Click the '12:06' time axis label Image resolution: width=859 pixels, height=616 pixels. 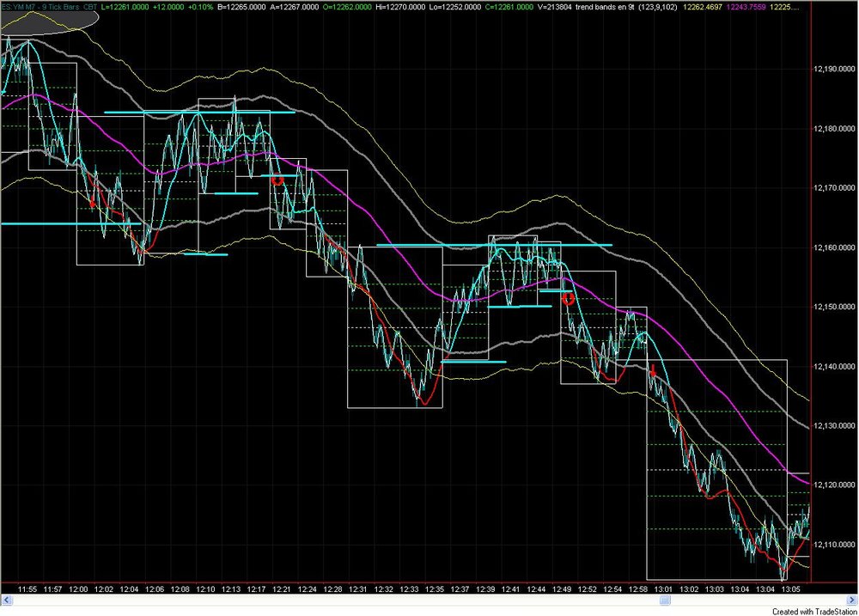pyautogui.click(x=155, y=589)
